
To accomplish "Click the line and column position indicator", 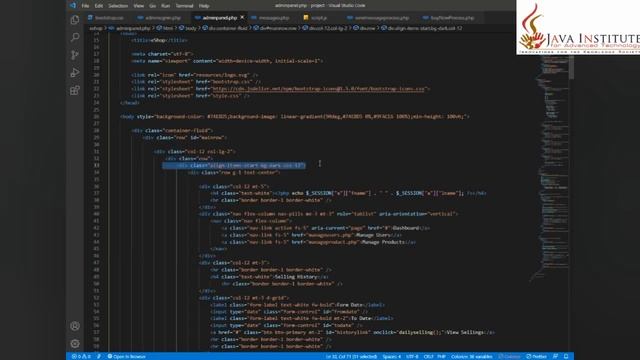I will click(351, 356).
